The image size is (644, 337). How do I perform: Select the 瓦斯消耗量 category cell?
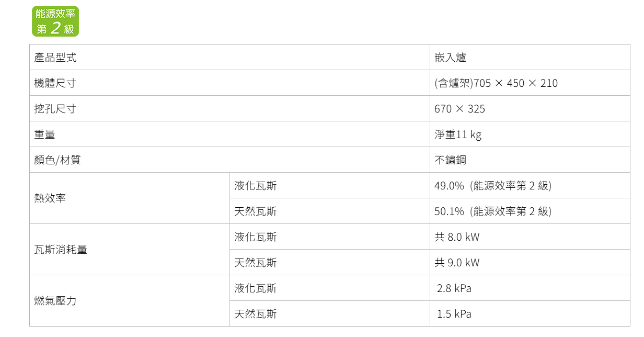tap(130, 249)
